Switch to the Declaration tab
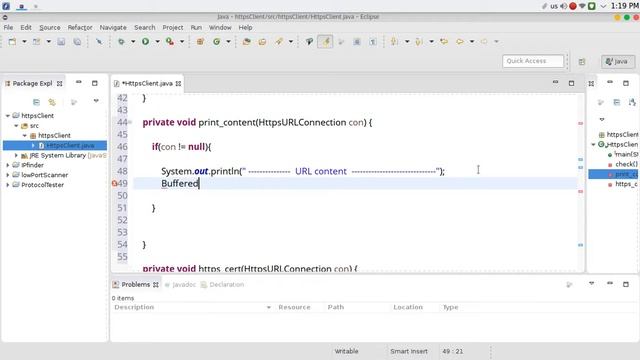Viewport: 640px width, 360px height. pyautogui.click(x=222, y=284)
